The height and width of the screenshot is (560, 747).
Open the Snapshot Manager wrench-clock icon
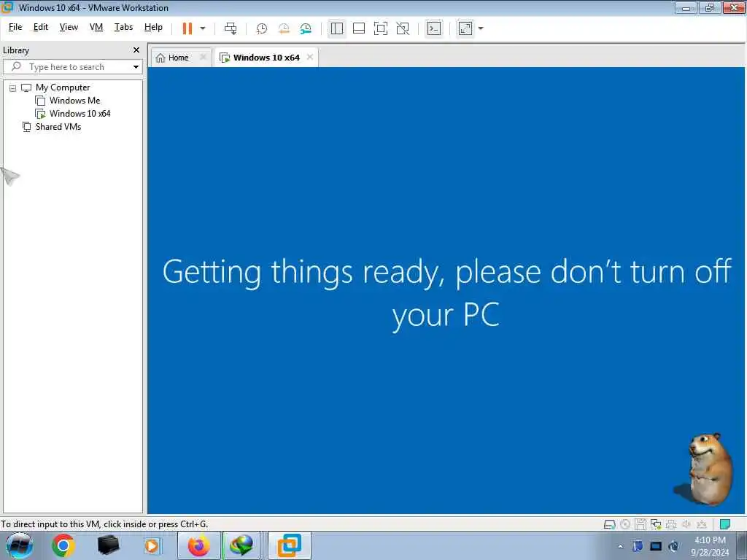pyautogui.click(x=306, y=28)
